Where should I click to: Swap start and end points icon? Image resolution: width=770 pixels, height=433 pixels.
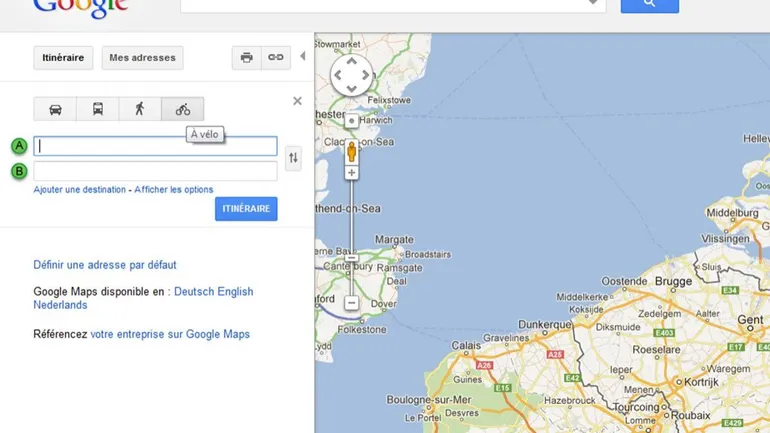point(293,158)
